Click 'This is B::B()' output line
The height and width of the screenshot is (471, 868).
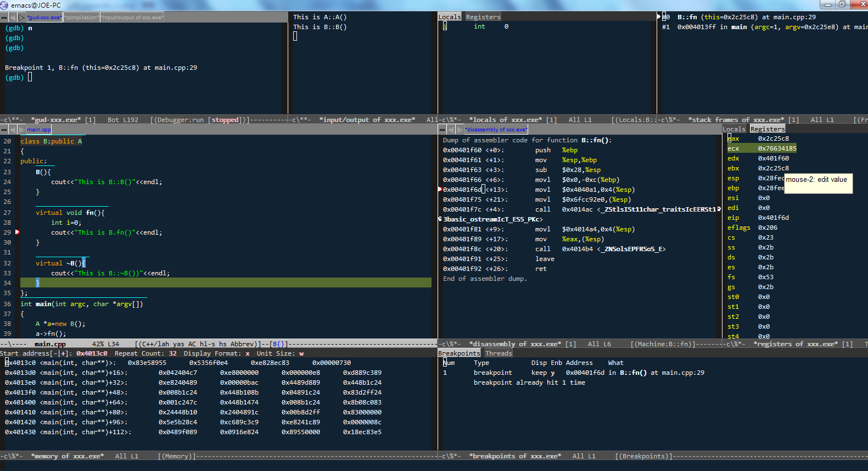tap(320, 27)
